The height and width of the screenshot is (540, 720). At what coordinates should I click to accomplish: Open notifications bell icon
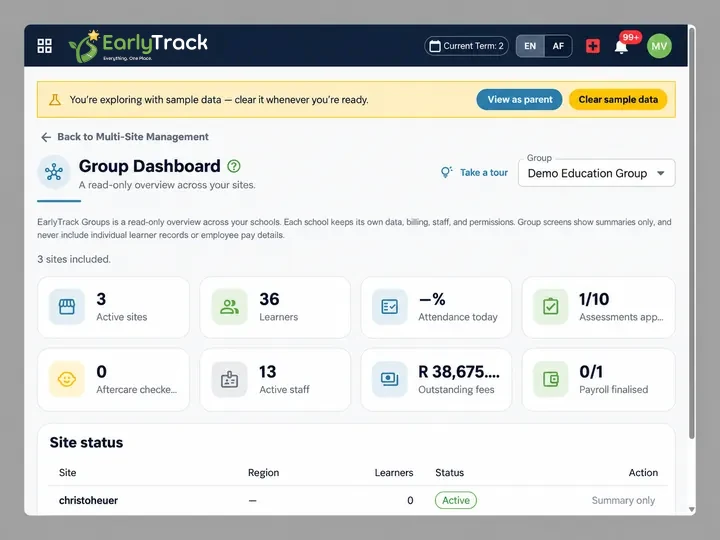621,47
